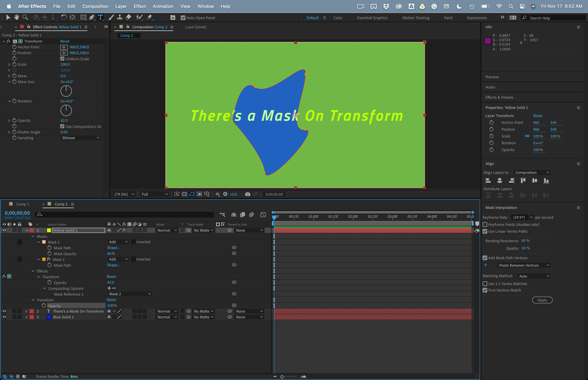Screen dimensions: 588x380
Task: Select the Horizontal Type tool
Action: (100, 17)
